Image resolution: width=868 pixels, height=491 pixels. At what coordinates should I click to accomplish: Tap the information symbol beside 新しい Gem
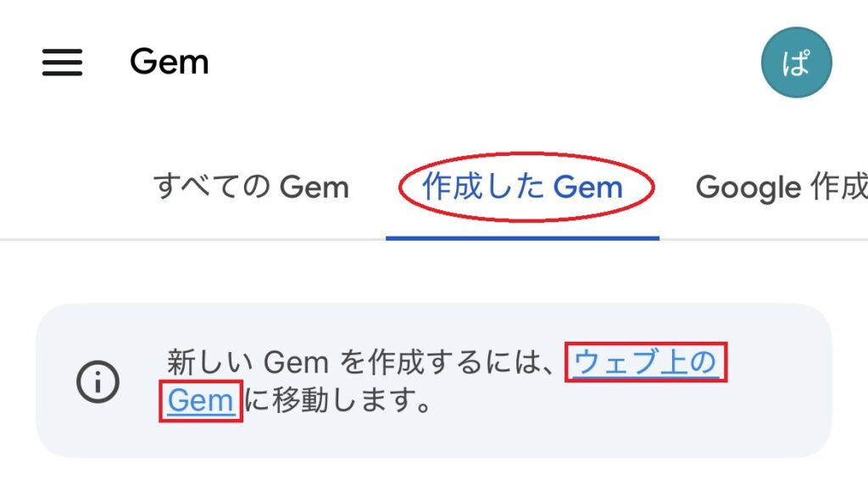point(98,382)
